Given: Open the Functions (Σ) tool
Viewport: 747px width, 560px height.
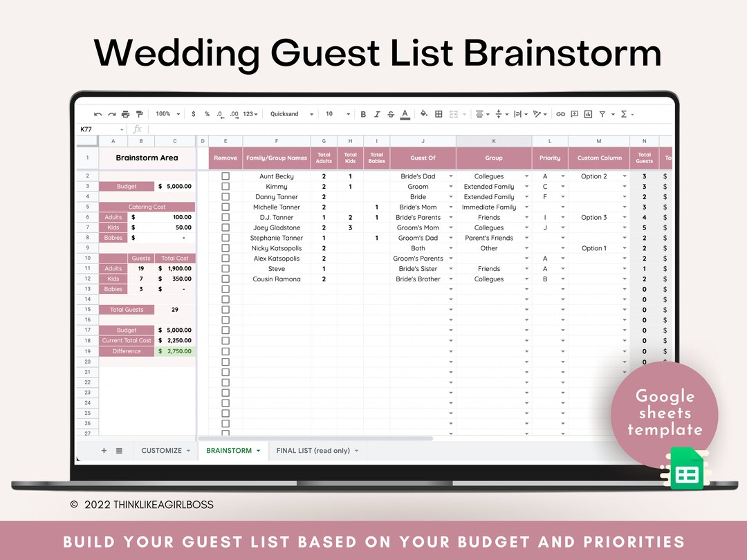Looking at the screenshot, I should coord(624,114).
